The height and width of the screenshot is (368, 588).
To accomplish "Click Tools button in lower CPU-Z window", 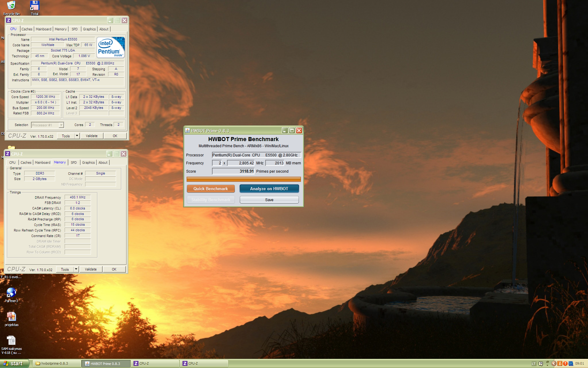I will (65, 269).
